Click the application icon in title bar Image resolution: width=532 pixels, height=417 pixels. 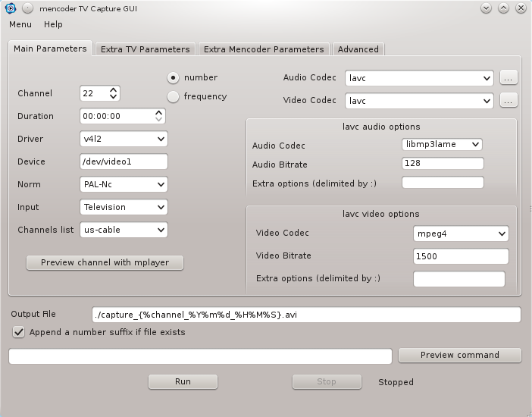coord(11,8)
